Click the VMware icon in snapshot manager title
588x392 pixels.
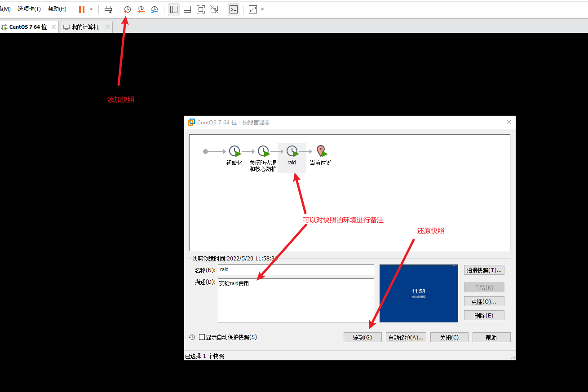click(191, 122)
